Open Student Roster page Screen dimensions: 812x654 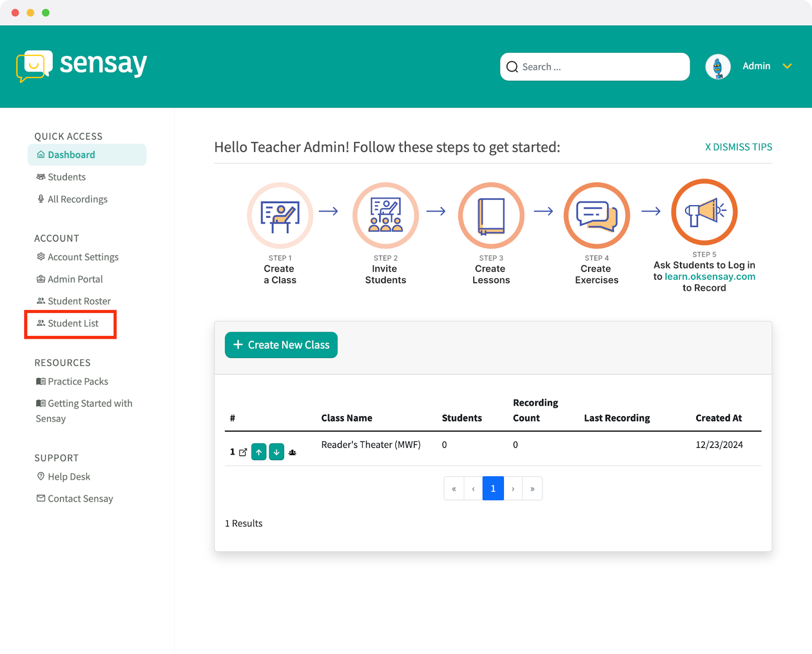tap(74, 301)
